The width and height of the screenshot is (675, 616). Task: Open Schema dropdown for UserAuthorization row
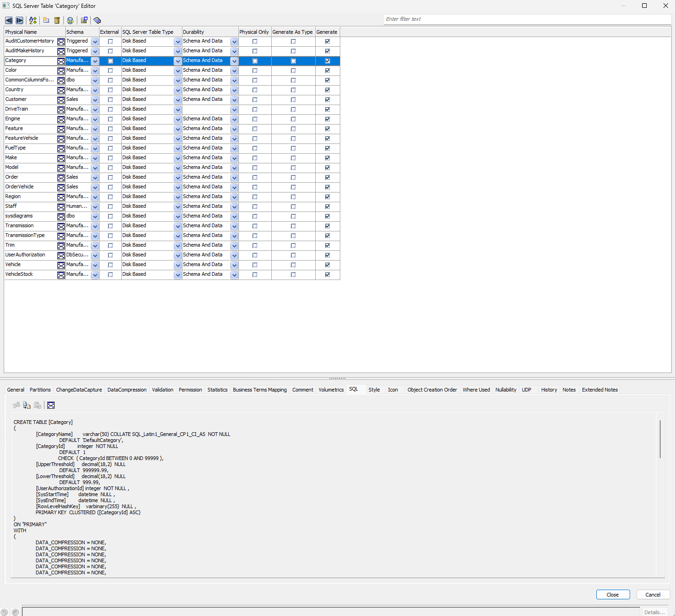click(95, 255)
